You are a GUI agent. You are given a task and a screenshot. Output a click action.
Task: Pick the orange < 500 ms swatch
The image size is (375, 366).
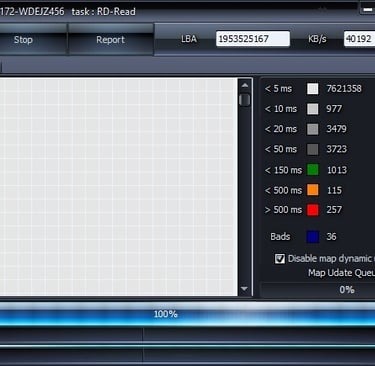(312, 190)
